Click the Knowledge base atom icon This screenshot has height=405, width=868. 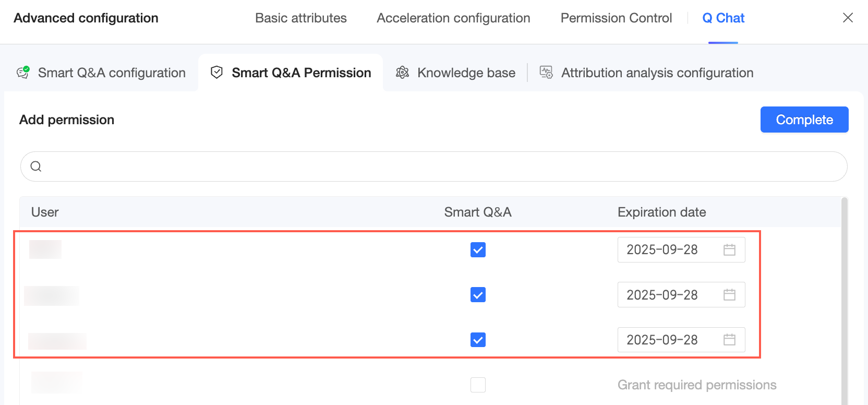402,73
